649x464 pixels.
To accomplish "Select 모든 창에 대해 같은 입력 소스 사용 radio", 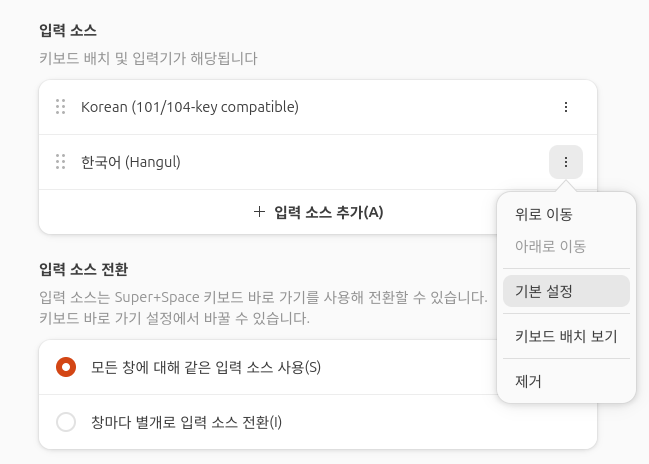I will pos(66,367).
